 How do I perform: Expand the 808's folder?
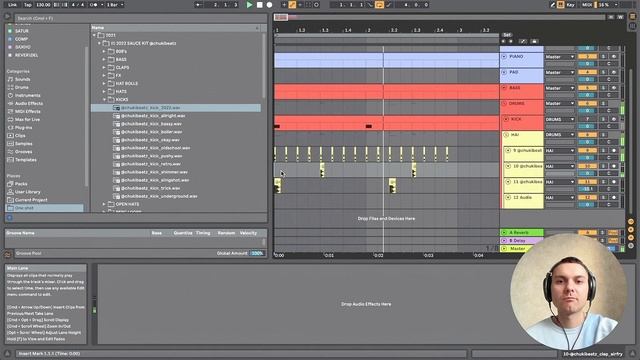click(x=104, y=51)
